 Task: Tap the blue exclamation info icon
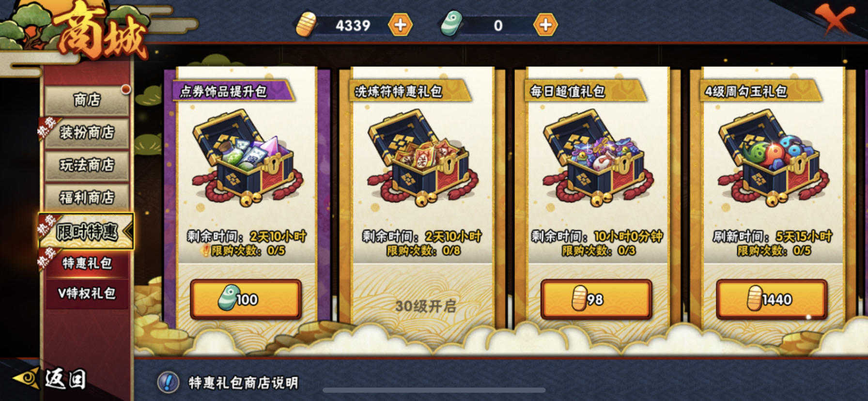[x=169, y=383]
